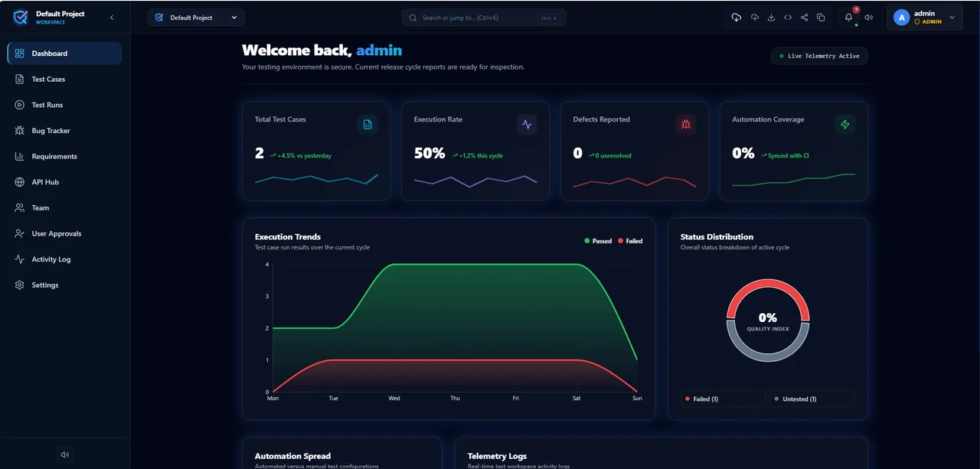
Task: Click the Test Runs play icon
Action: [20, 105]
